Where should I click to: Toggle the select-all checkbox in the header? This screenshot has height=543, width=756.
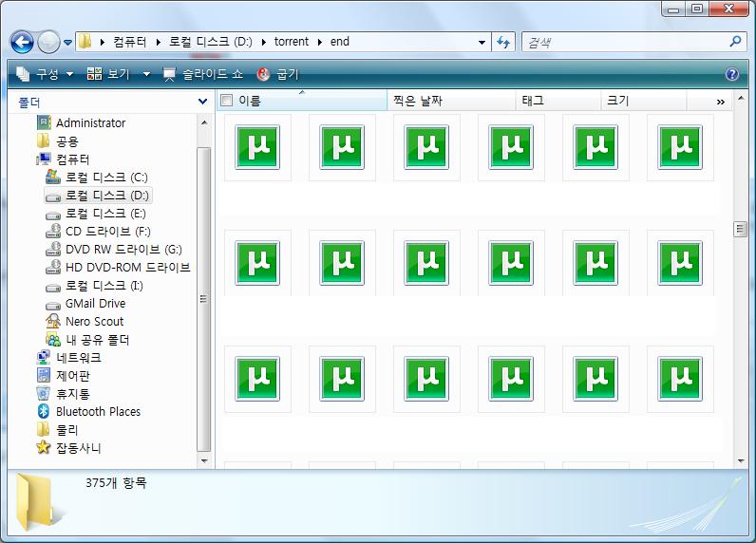[x=226, y=101]
